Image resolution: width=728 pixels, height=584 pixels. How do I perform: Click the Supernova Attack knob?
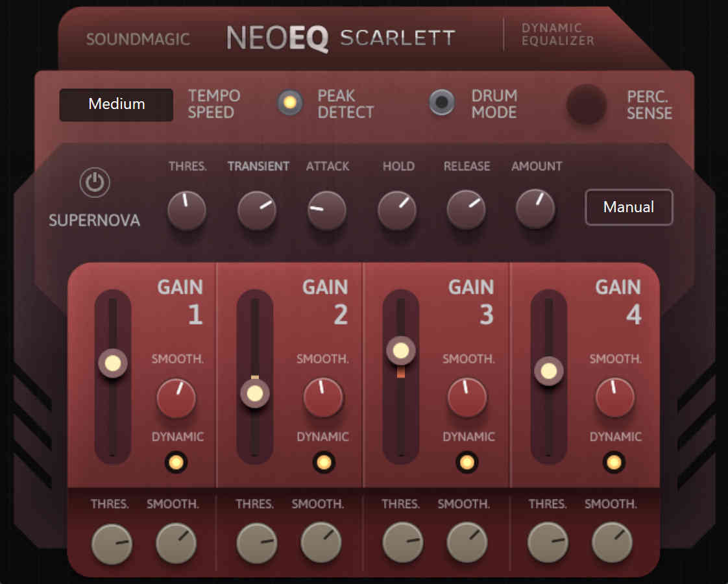coord(327,210)
